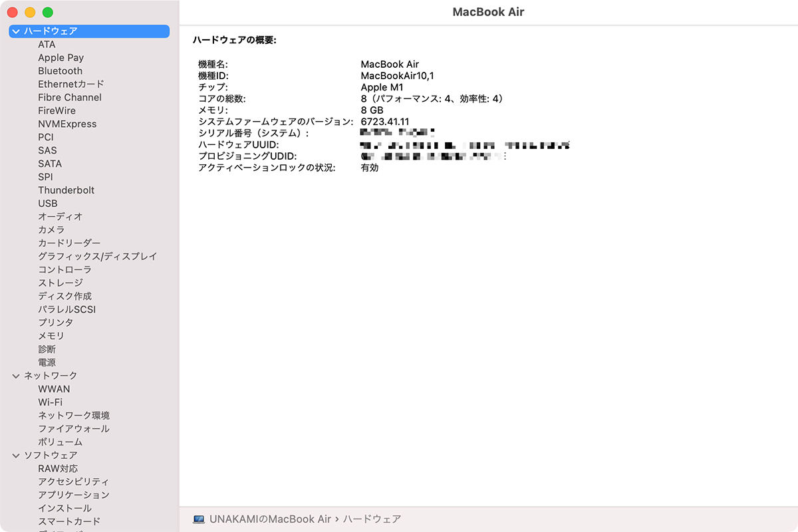Select コントローラ in the sidebar
This screenshot has height=532, width=798.
[x=65, y=270]
